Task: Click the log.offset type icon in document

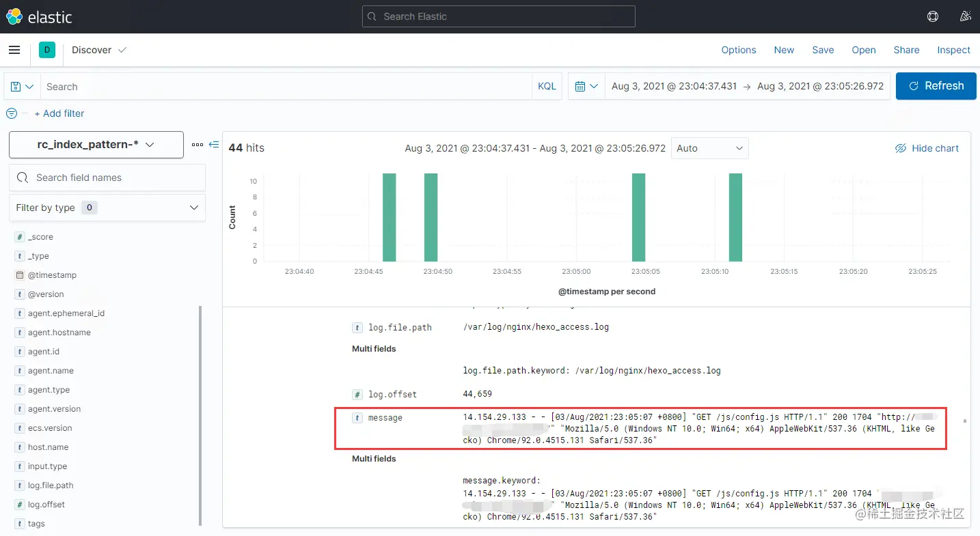Action: (357, 395)
